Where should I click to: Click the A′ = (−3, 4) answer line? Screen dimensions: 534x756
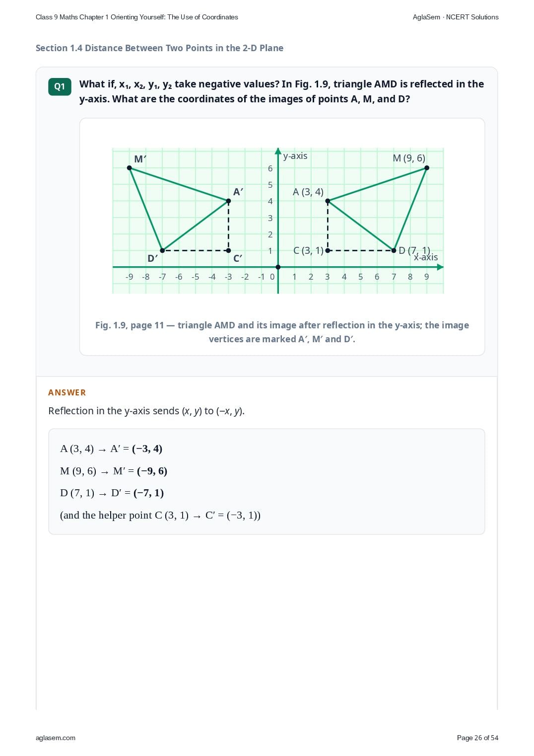point(111,449)
